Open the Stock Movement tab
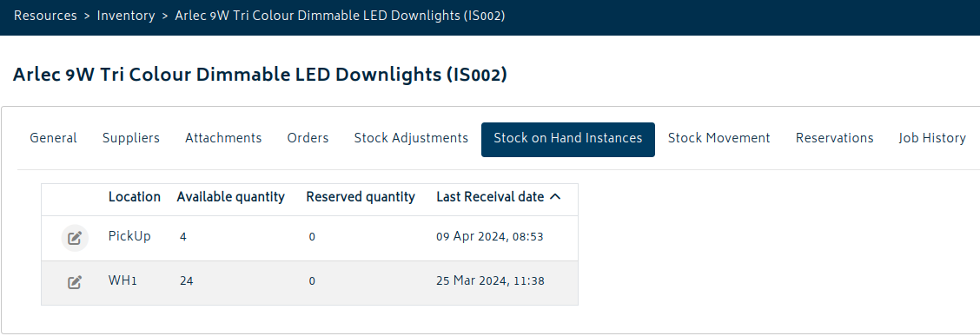980x336 pixels. (x=718, y=138)
